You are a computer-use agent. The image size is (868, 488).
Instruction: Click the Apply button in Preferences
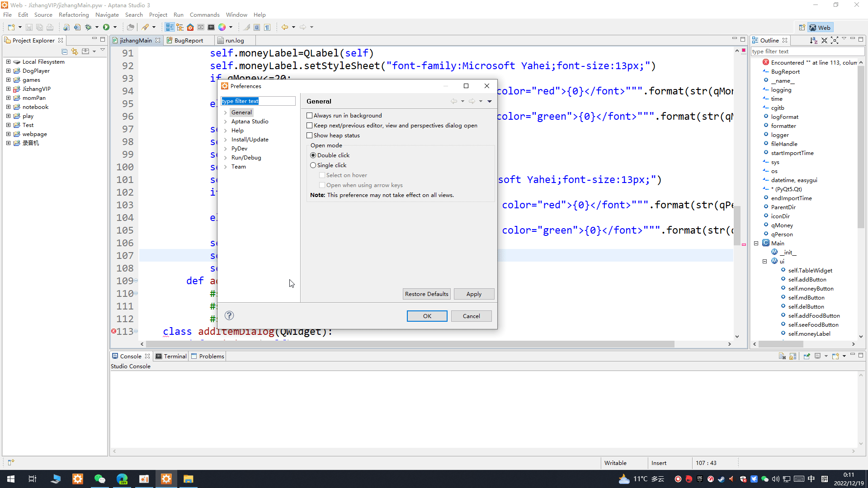click(473, 294)
